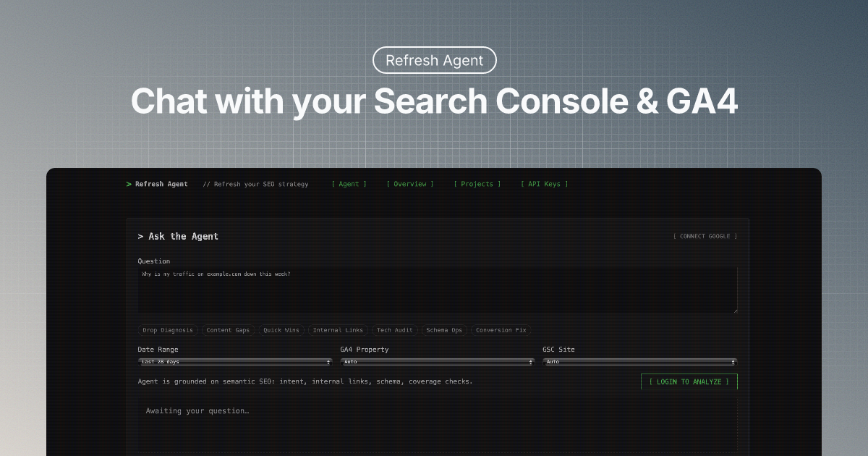The width and height of the screenshot is (868, 456).
Task: Open the Projects section
Action: [x=477, y=184]
